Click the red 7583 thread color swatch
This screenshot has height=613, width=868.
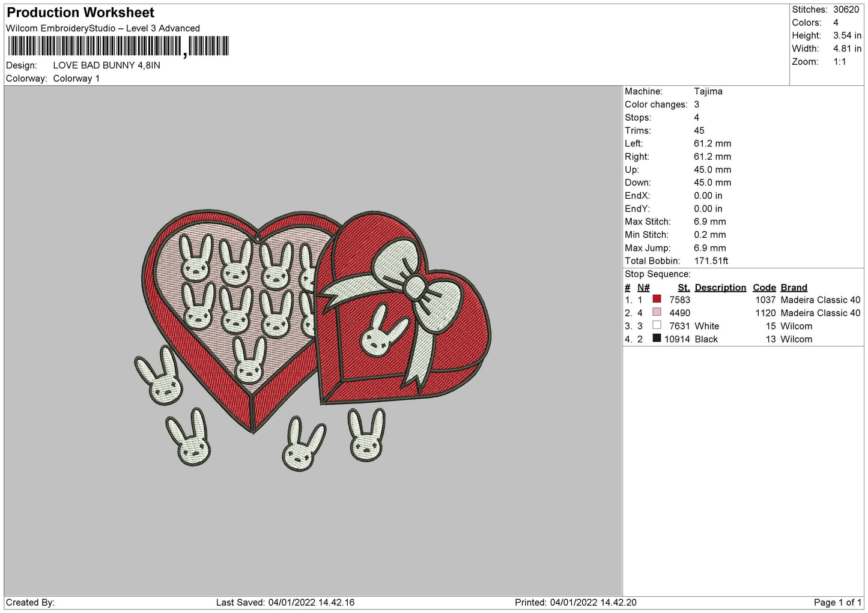pos(657,300)
